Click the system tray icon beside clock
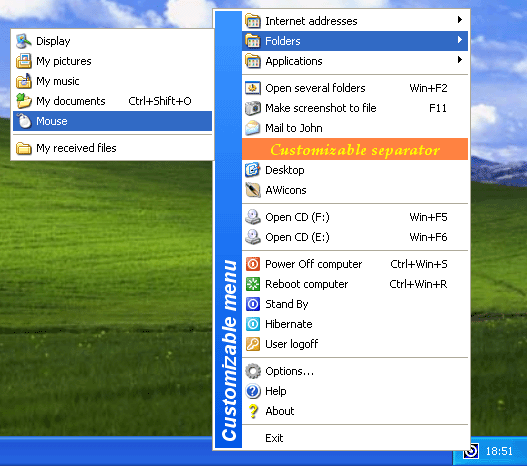 tap(471, 451)
